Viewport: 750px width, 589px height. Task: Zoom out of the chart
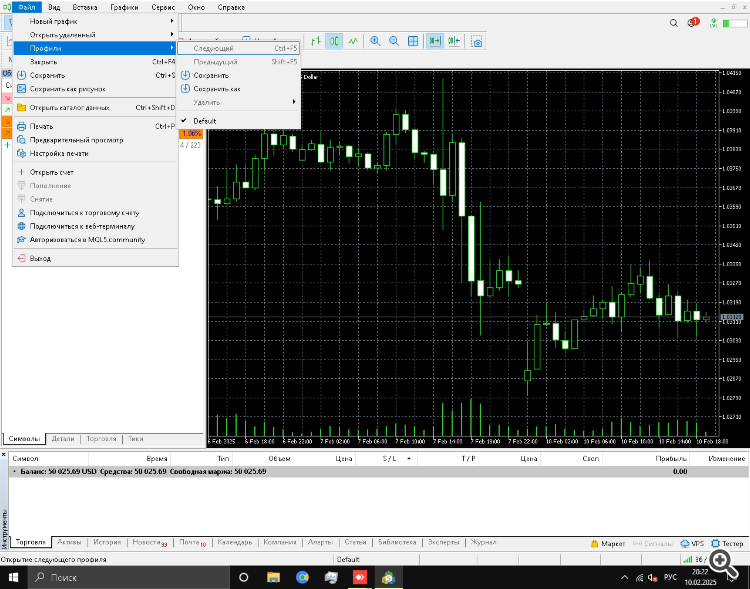[x=394, y=41]
